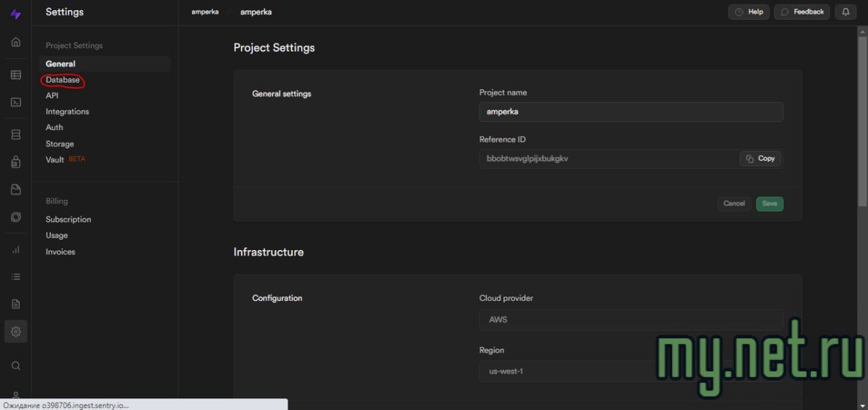Open the Storage folder icon
The width and height of the screenshot is (868, 410).
pos(16,190)
